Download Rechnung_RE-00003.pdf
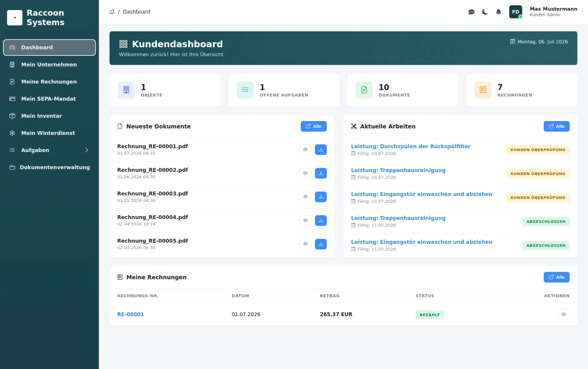 [x=321, y=196]
